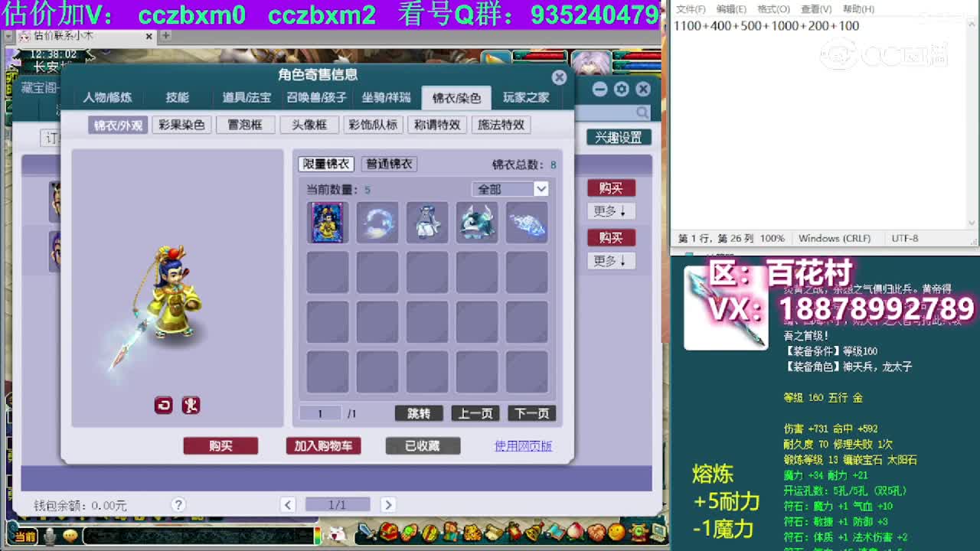The width and height of the screenshot is (980, 551).
Task: Click the smiley face icon in game toolbar
Action: point(616,533)
